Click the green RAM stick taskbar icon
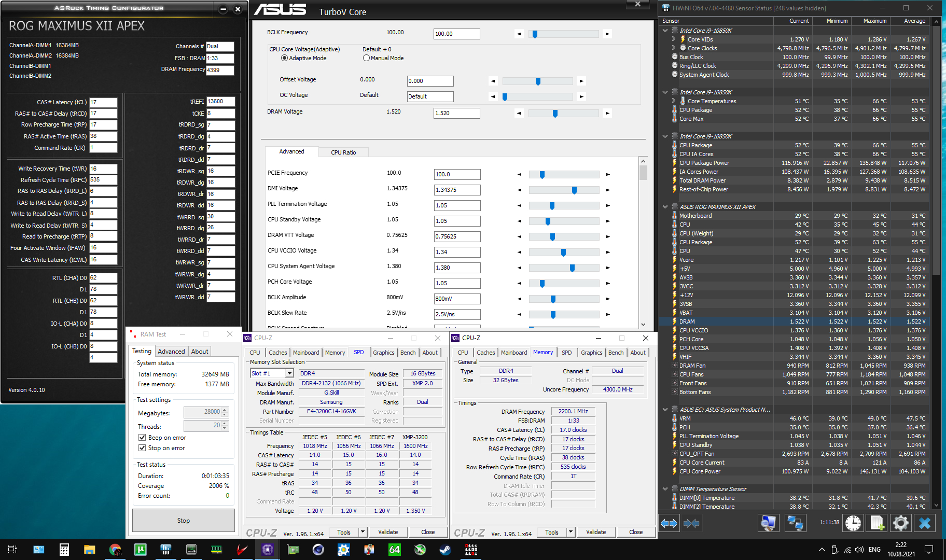The image size is (946, 560). tap(217, 550)
